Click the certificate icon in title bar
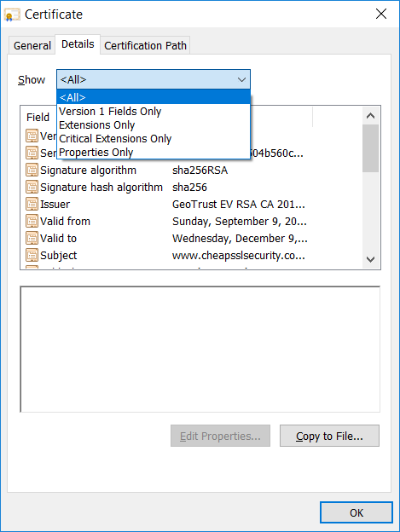Screen dimensions: 400x532 pos(12,14)
